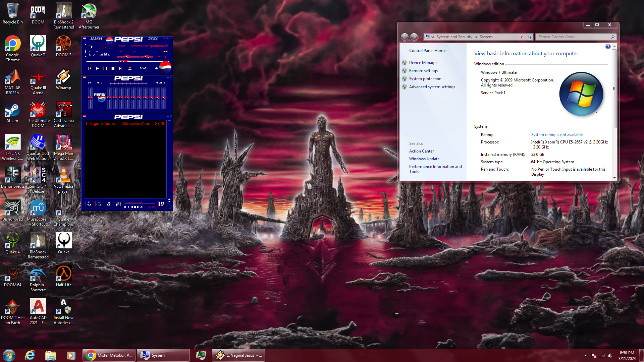Image resolution: width=644 pixels, height=362 pixels.
Task: Expand the breadcrumb arrow after System and Security
Action: [x=476, y=37]
